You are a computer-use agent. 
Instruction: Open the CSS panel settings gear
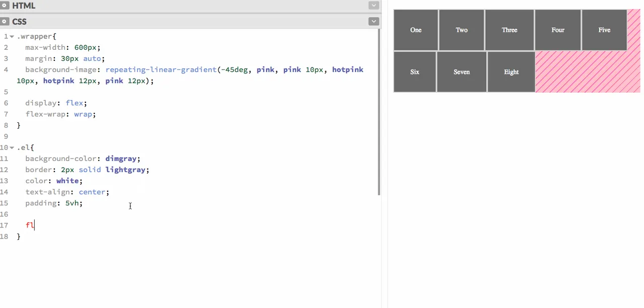(5, 22)
